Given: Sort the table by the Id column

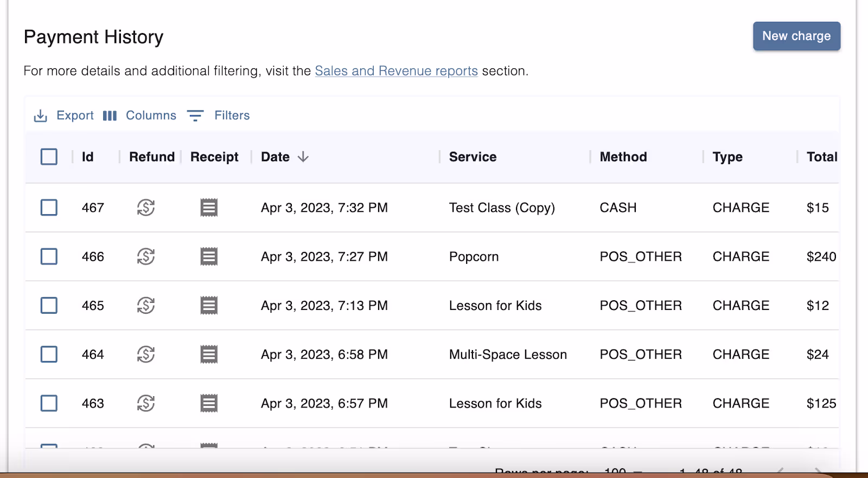Looking at the screenshot, I should coord(88,157).
